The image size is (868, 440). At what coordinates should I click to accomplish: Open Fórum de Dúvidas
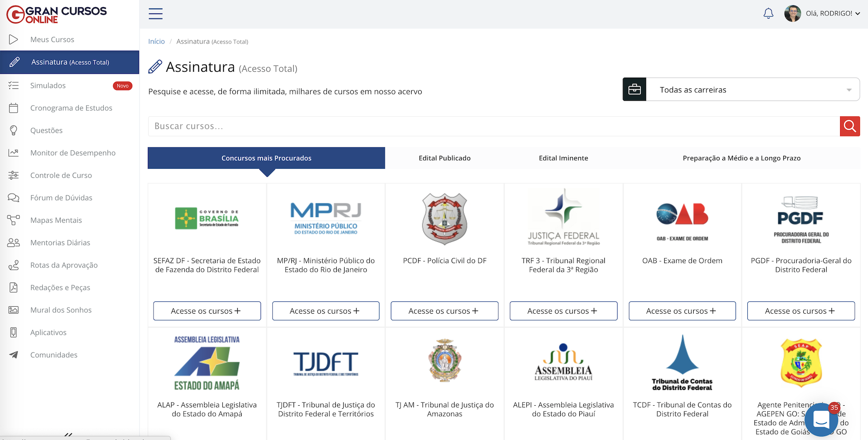pos(61,198)
